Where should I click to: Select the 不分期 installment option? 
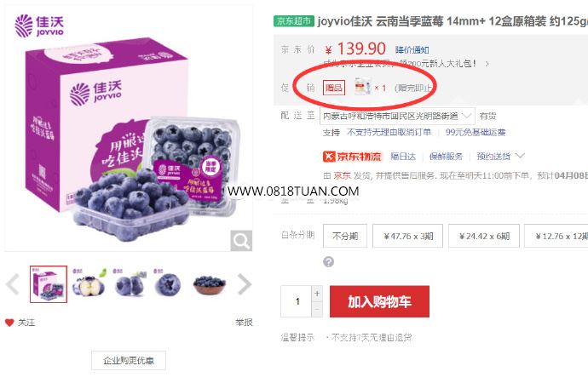(x=345, y=236)
